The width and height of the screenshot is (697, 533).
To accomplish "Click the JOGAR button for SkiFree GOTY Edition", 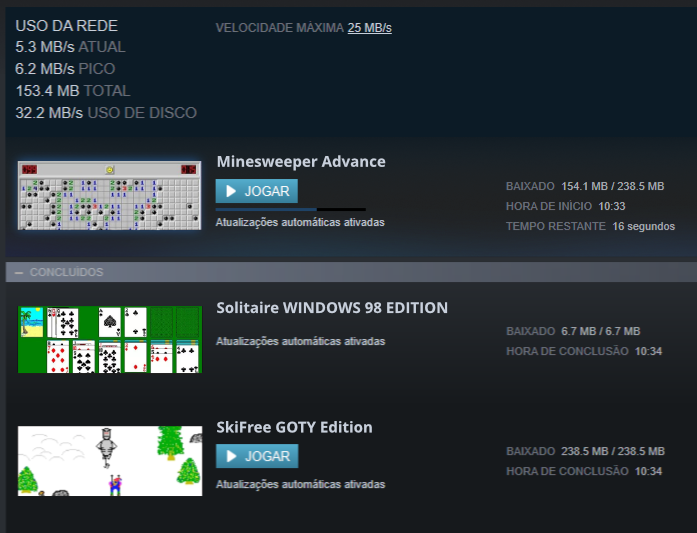I will [x=257, y=456].
